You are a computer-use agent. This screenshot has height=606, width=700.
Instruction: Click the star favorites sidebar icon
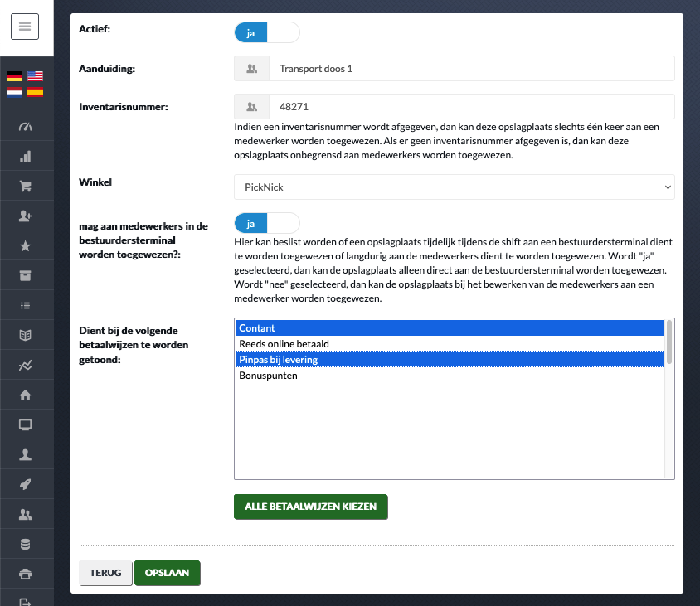pos(26,246)
